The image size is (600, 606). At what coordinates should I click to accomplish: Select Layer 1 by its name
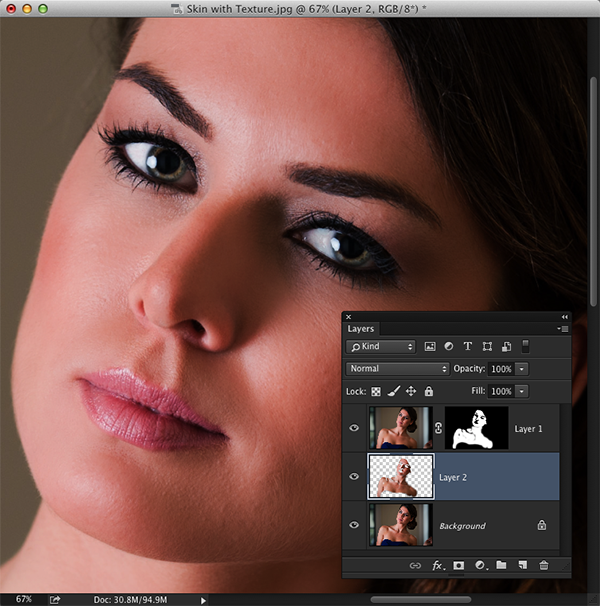[x=528, y=428]
